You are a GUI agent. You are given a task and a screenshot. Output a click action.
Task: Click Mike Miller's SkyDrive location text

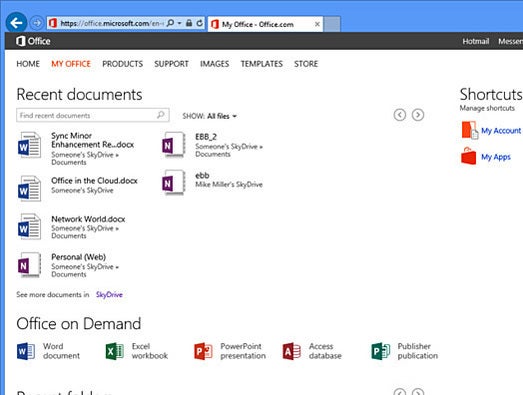point(229,184)
